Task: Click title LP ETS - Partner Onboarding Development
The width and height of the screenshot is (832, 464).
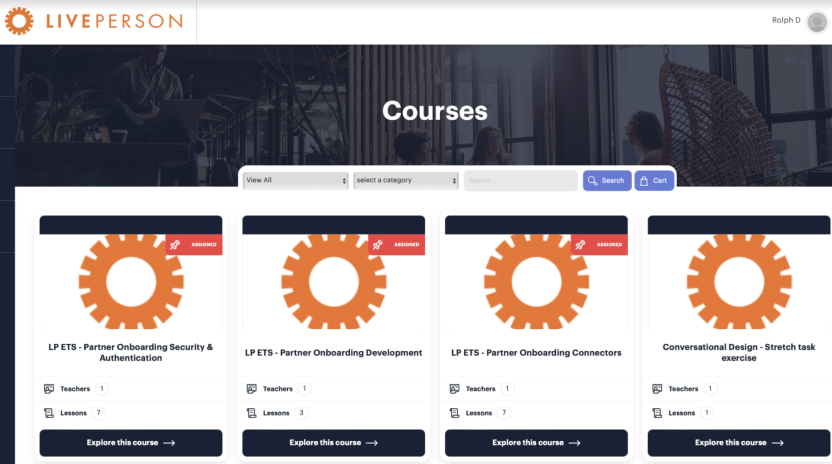Action: click(x=334, y=353)
